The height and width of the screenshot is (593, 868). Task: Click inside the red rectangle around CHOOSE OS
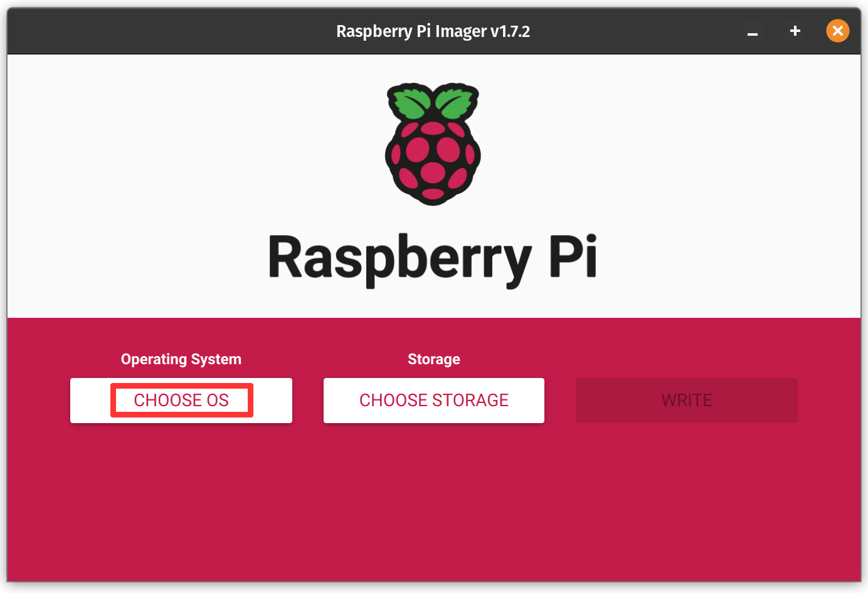click(x=181, y=400)
